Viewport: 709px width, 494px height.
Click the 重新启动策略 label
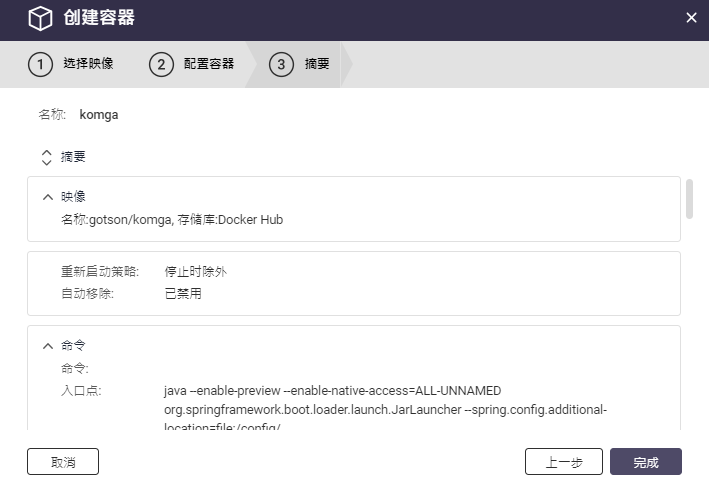click(x=100, y=272)
